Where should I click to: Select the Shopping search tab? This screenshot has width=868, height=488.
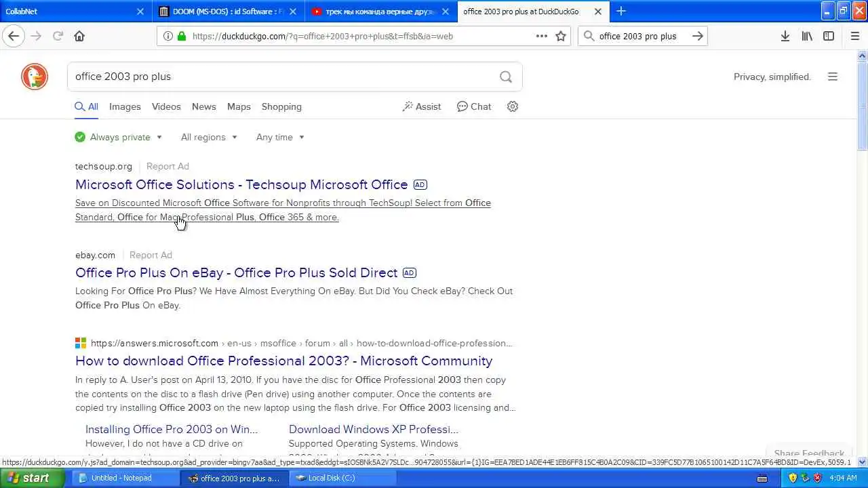pyautogui.click(x=281, y=106)
